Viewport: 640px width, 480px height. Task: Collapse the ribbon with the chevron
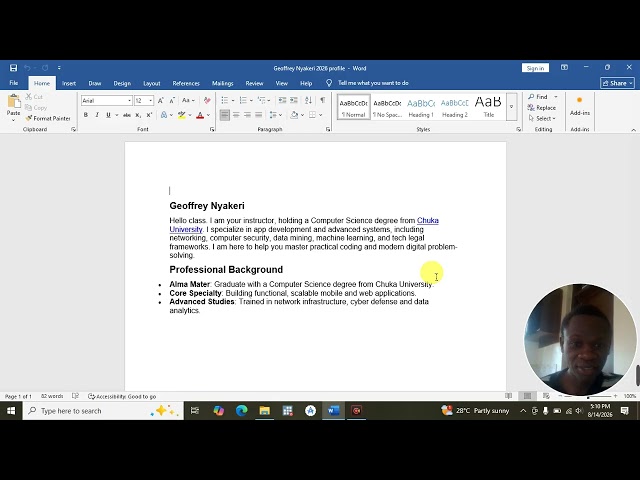(633, 130)
